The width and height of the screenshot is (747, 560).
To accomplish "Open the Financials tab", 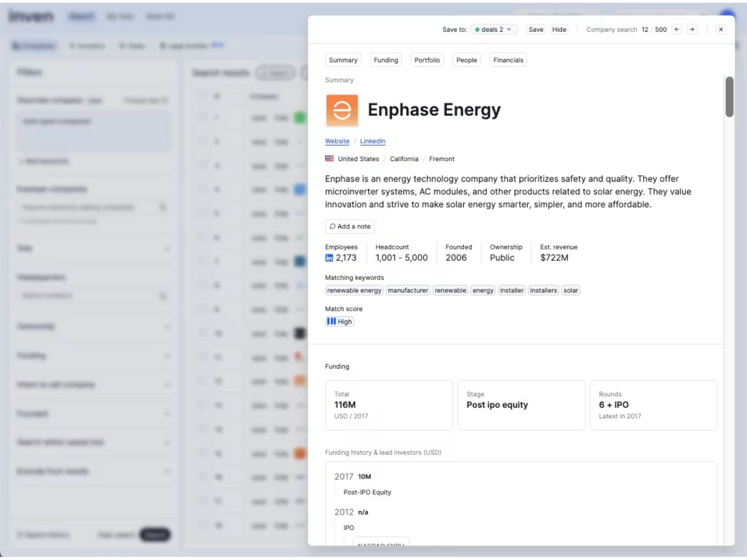I will click(508, 60).
